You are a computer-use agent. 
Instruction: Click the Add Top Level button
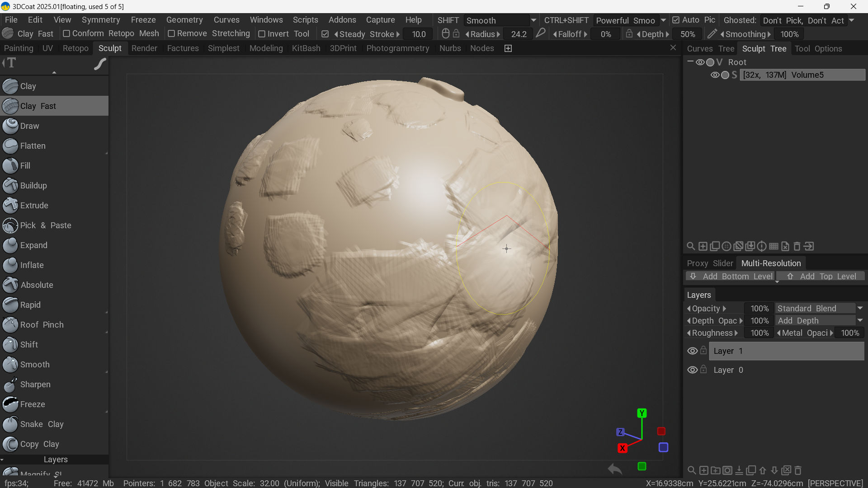click(821, 276)
